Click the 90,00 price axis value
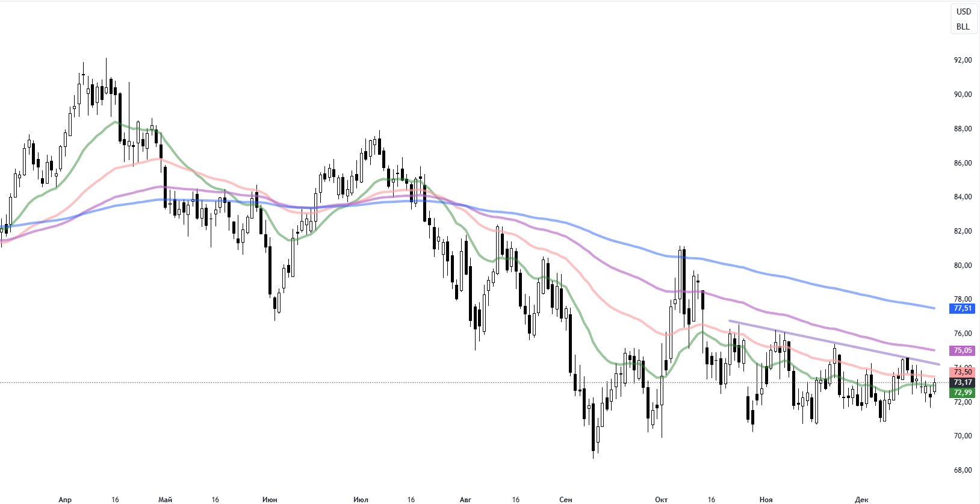Screen dimensions: 980x504 point(963,95)
